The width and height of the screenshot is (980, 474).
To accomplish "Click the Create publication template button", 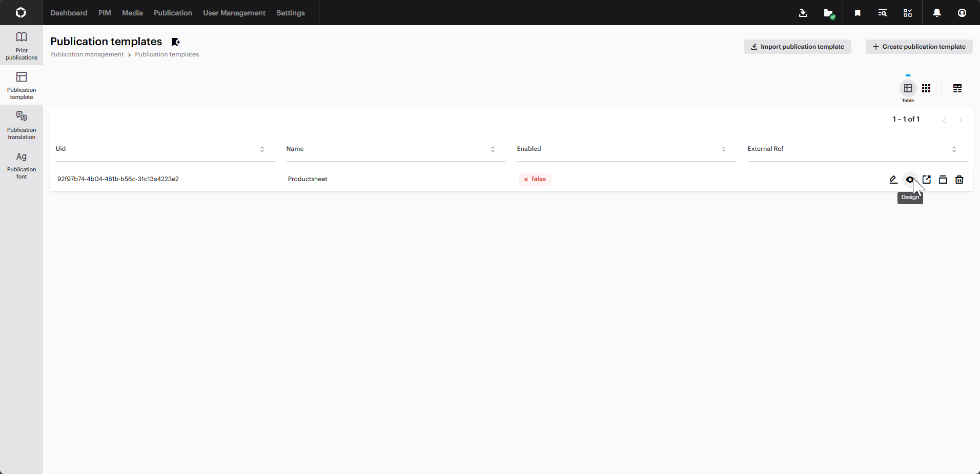I will 918,46.
